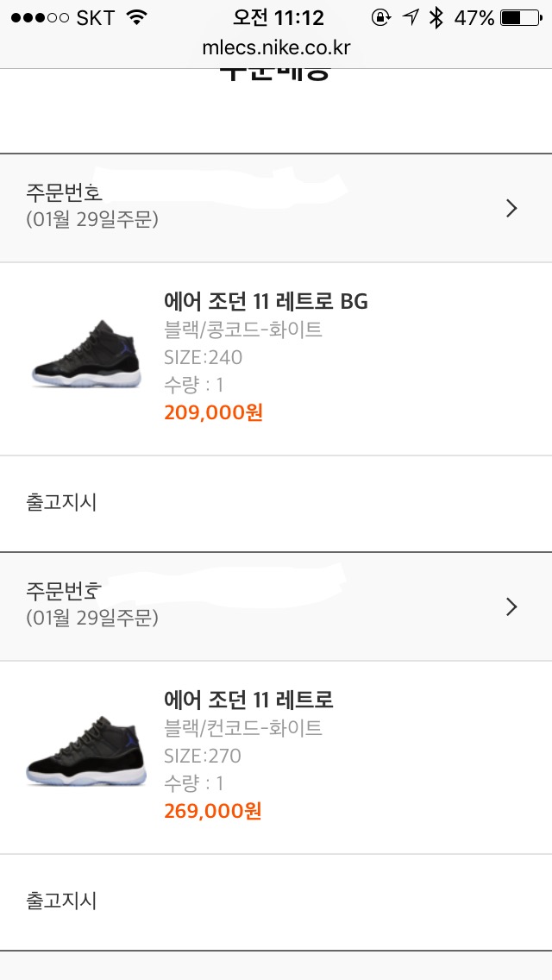Open first 주문번호 order header row

coord(259,208)
